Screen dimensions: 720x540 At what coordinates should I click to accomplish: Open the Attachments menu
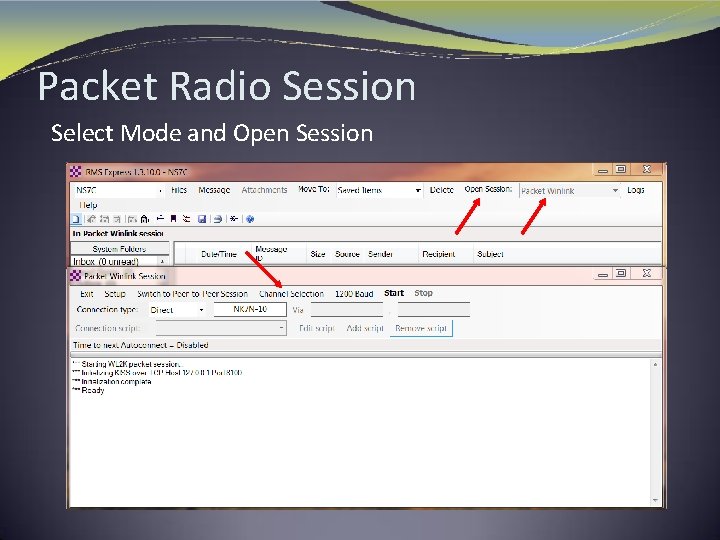(264, 190)
